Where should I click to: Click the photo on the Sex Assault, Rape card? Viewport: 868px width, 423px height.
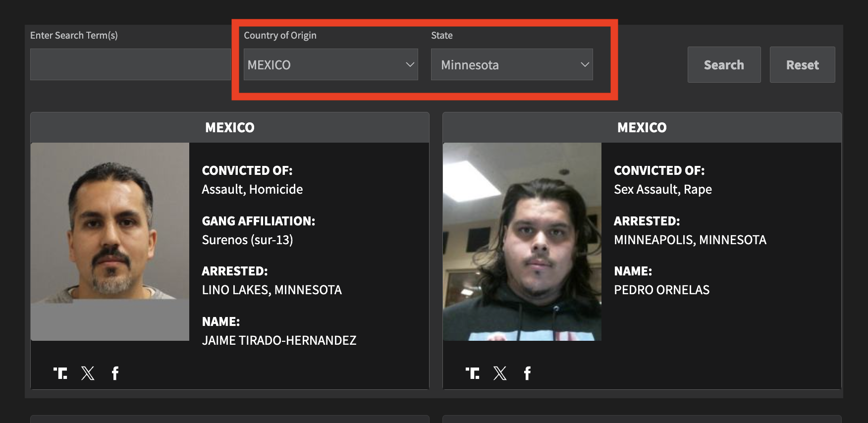click(522, 241)
